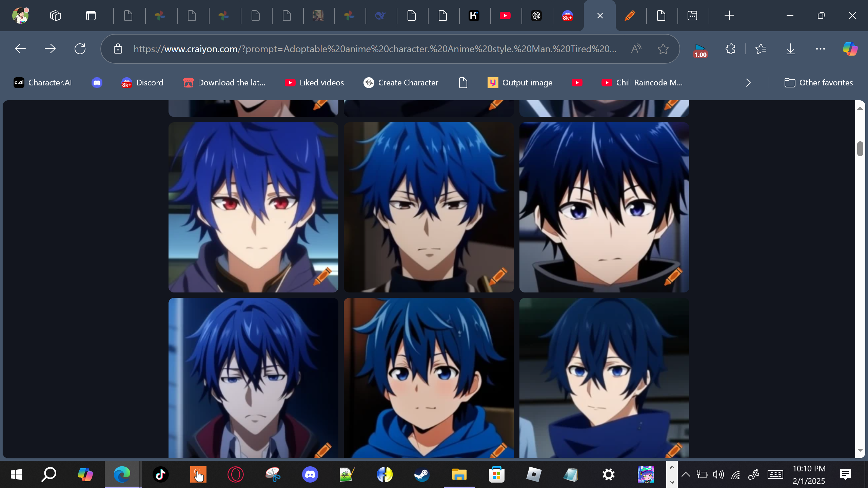
Task: Open browser Extensions puzzle icon
Action: click(x=730, y=49)
